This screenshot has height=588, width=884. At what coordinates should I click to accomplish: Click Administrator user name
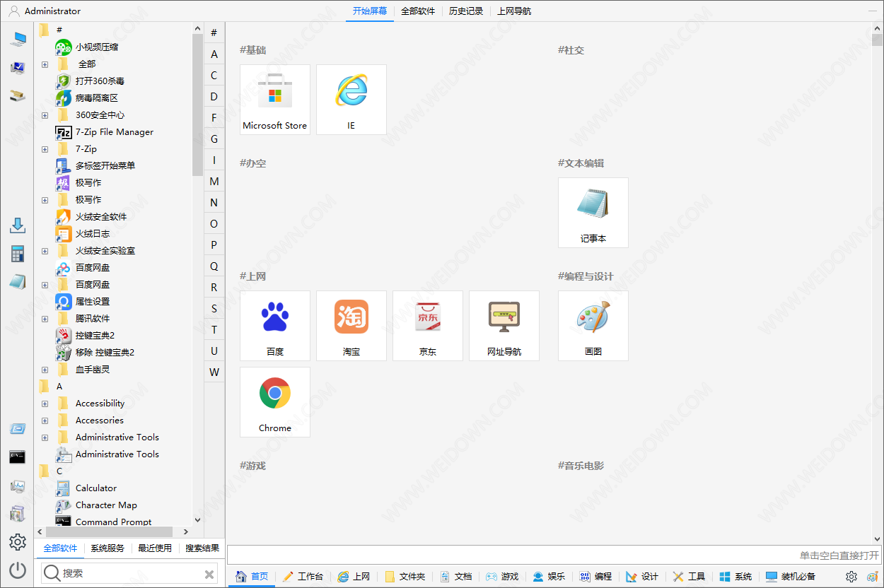(x=52, y=11)
